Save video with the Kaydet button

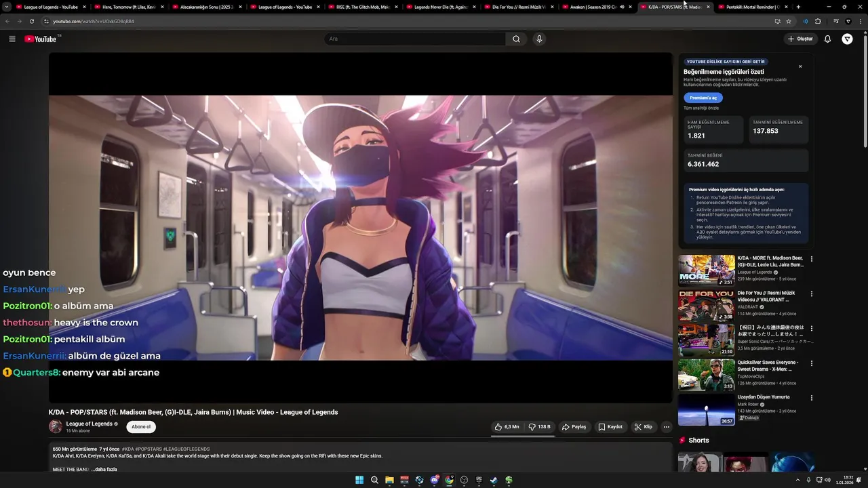click(x=610, y=427)
